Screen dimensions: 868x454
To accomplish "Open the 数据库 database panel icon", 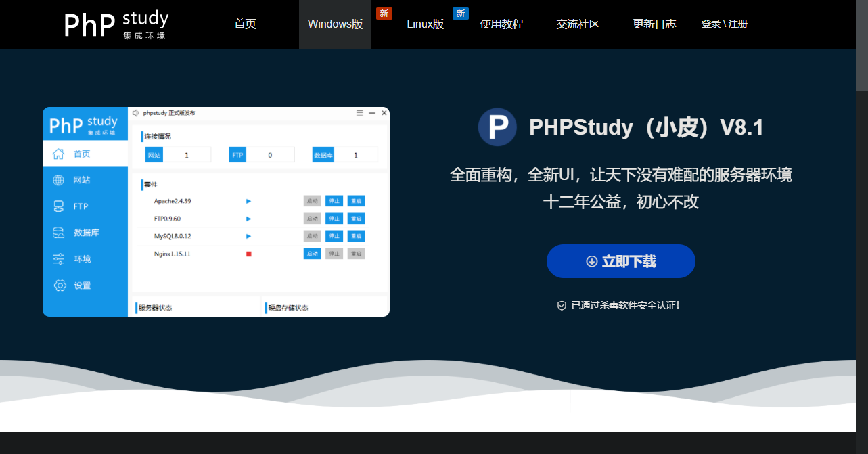I will click(x=59, y=232).
